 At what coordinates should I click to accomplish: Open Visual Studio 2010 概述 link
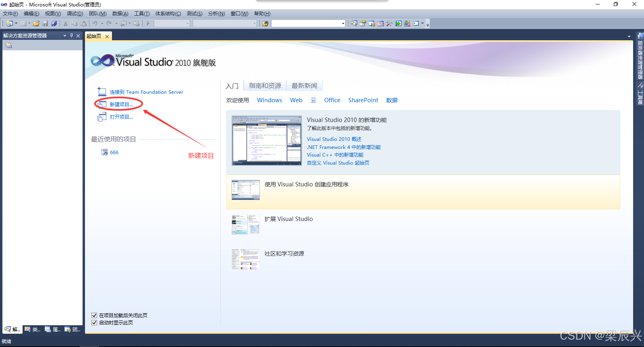[334, 139]
